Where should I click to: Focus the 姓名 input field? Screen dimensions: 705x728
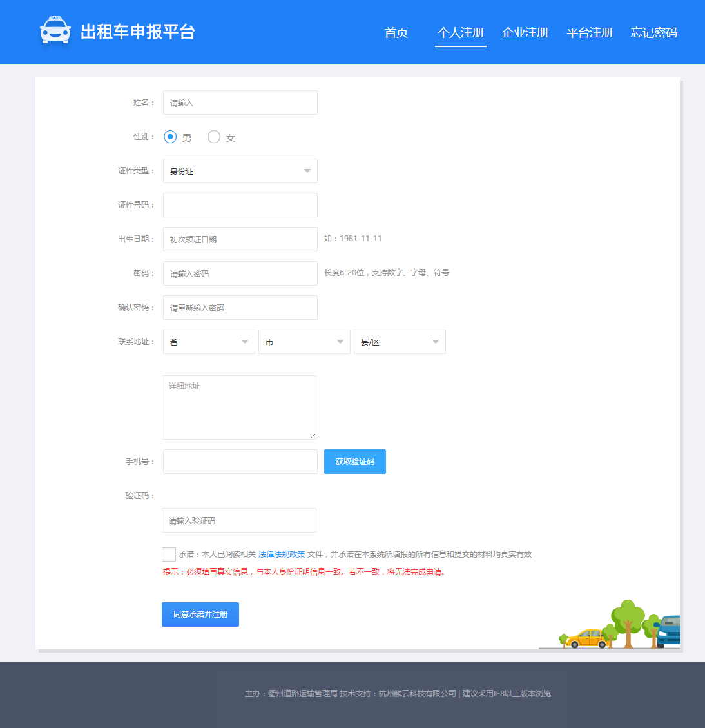[240, 103]
